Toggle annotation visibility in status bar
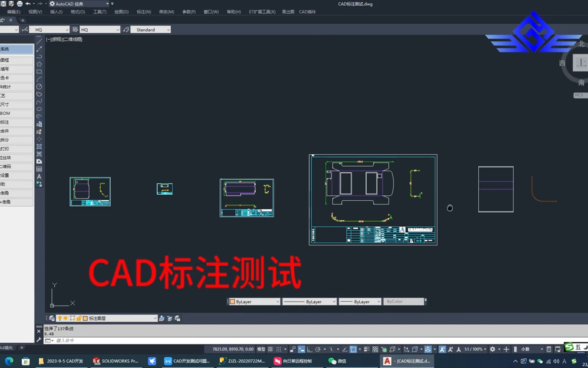The width and height of the screenshot is (588, 368). pos(442,349)
